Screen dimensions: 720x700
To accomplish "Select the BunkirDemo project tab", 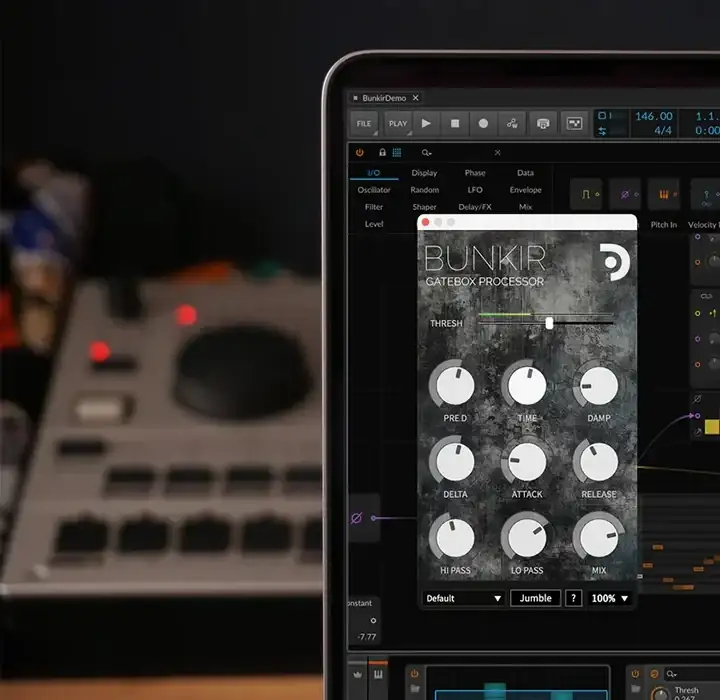I will [384, 98].
